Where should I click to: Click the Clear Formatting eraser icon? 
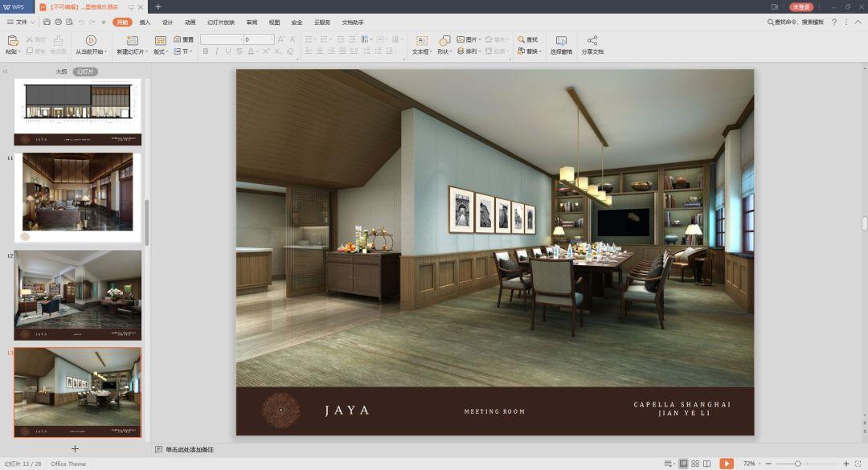coord(290,51)
